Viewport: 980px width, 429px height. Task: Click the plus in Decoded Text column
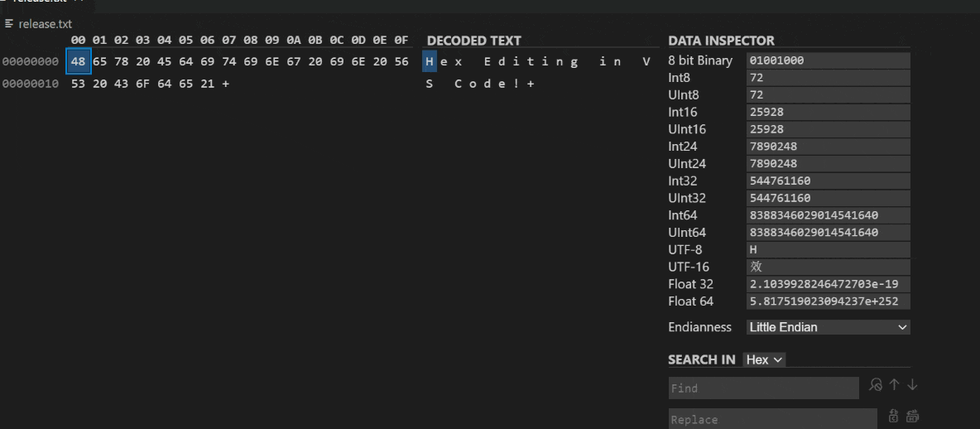point(531,84)
